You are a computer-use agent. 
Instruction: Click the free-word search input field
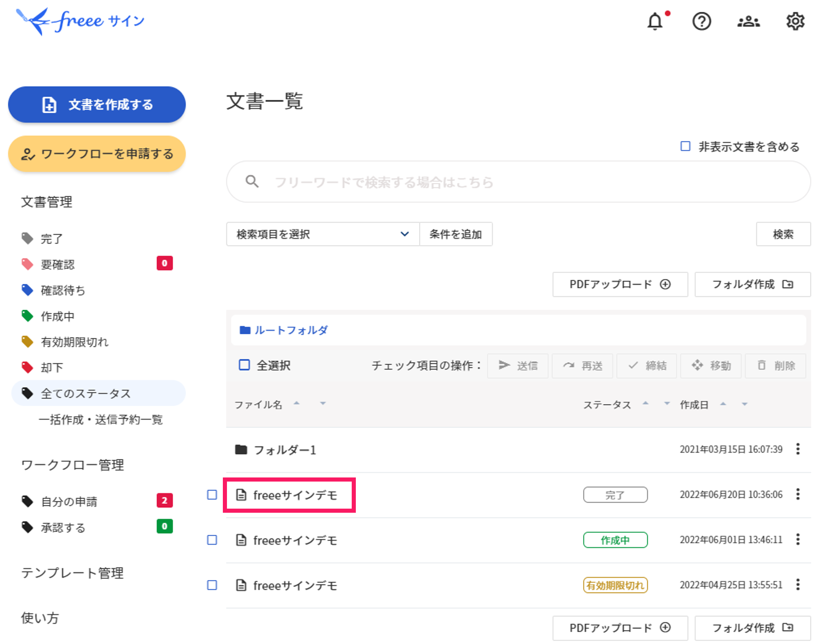(518, 181)
